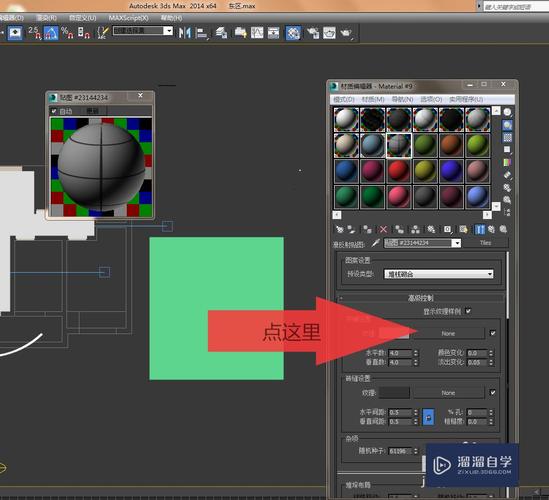Toggle the Spinner Snap tool
This screenshot has height=500, width=549.
[x=84, y=33]
